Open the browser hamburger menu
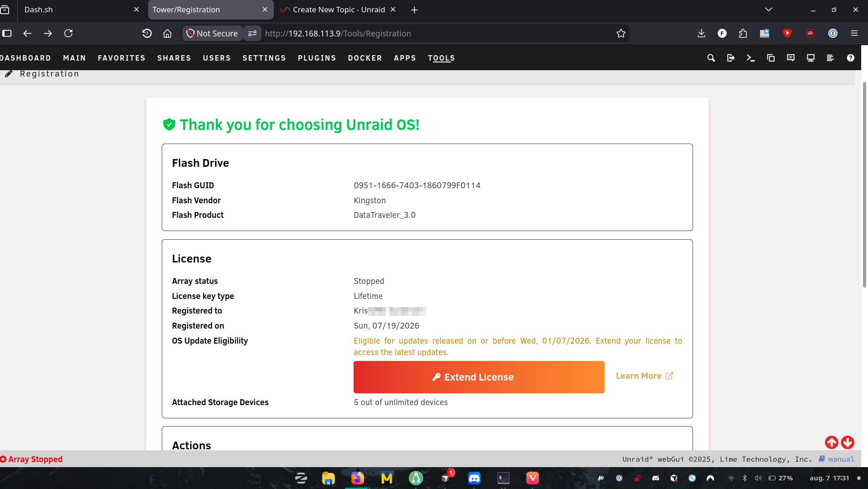Image resolution: width=868 pixels, height=489 pixels. pyautogui.click(x=854, y=33)
